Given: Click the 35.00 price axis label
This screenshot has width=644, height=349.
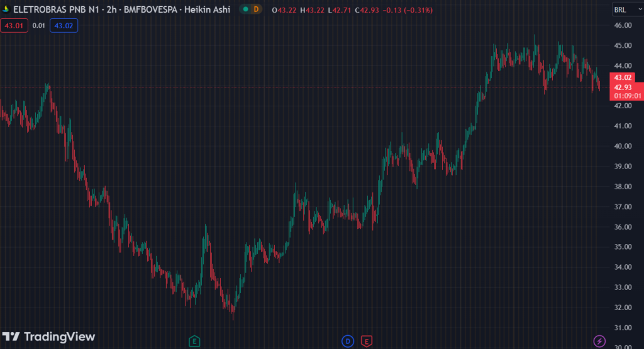Looking at the screenshot, I should click(623, 247).
